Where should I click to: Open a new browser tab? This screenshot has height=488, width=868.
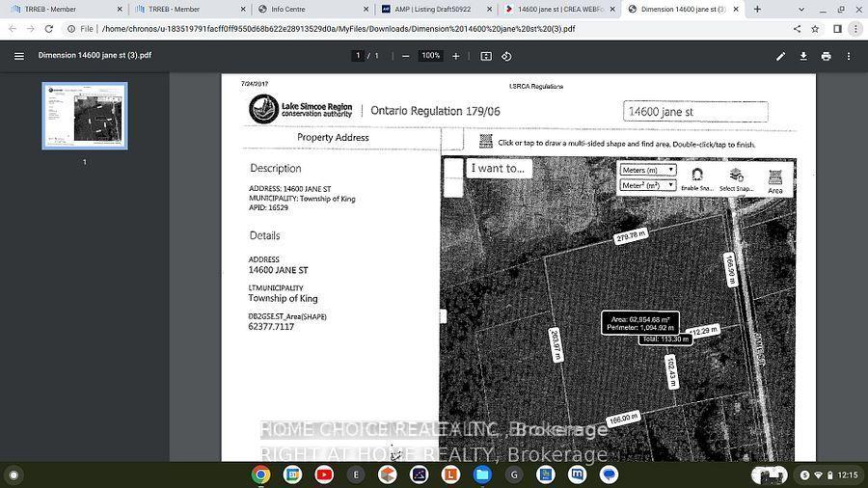pos(757,10)
